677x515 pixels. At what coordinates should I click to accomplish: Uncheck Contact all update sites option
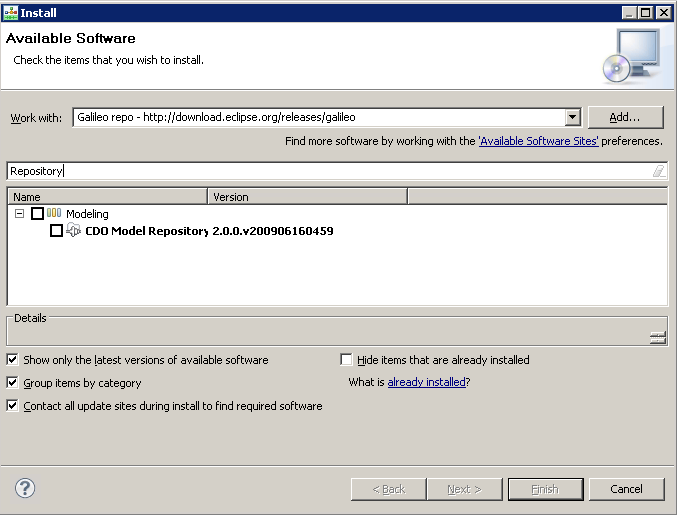[x=13, y=406]
